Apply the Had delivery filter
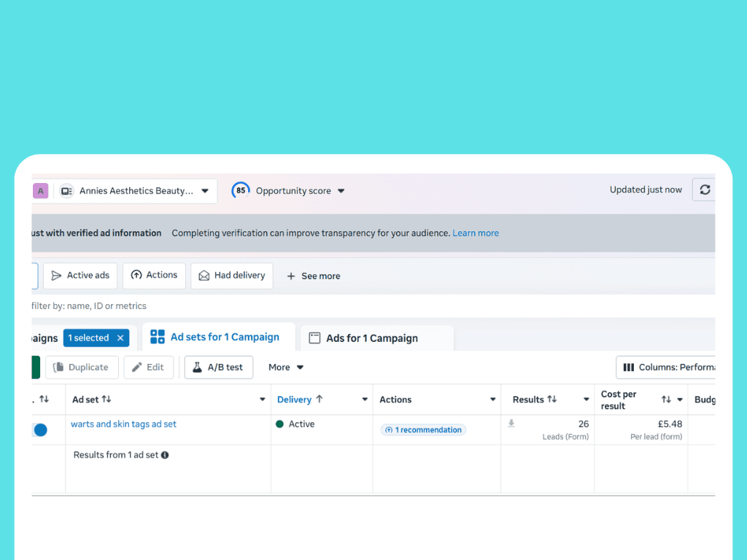Image resolution: width=747 pixels, height=560 pixels. [x=231, y=276]
